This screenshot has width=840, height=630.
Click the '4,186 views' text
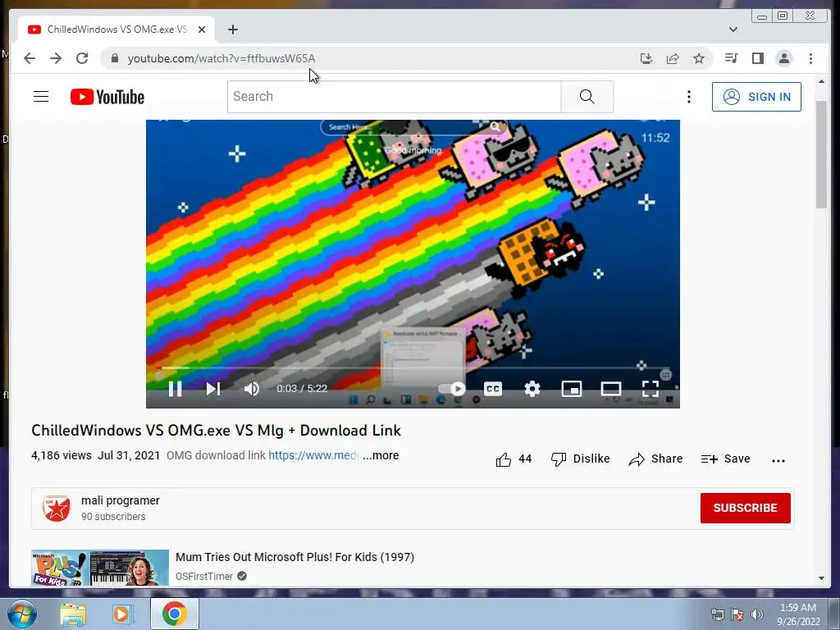[x=62, y=455]
